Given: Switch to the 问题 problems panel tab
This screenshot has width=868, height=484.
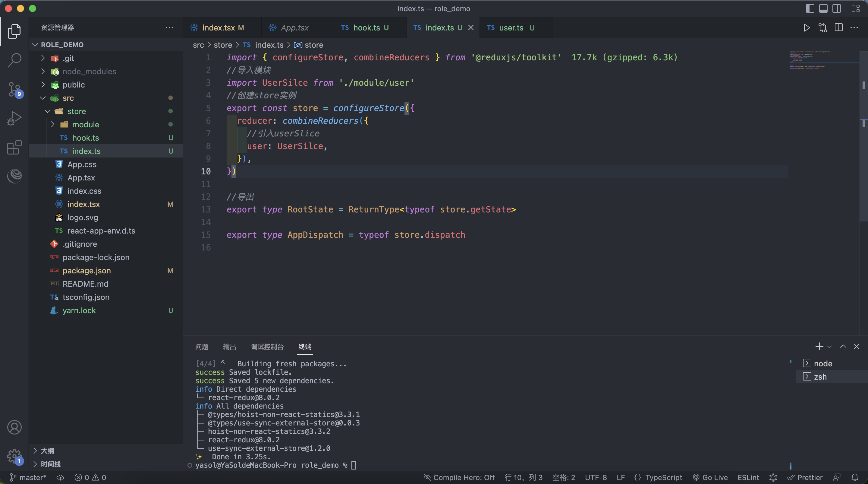Looking at the screenshot, I should 202,347.
